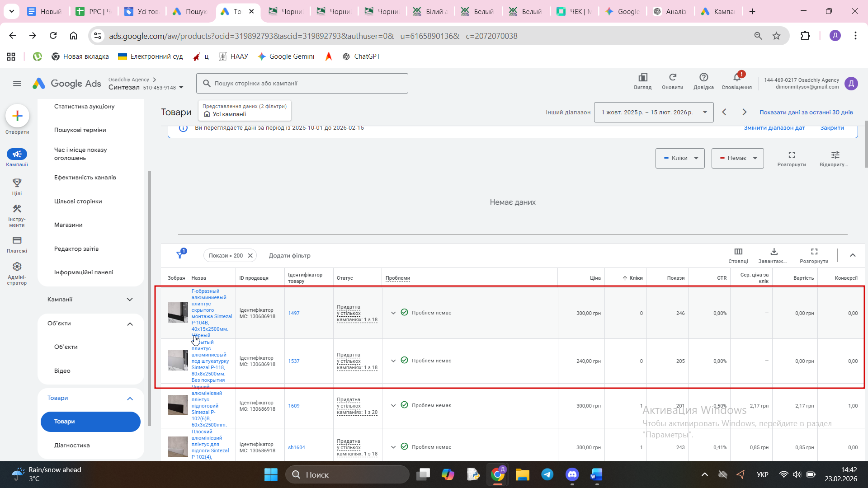Select Пошукові терміни menu item
The width and height of the screenshot is (868, 488).
[80, 130]
